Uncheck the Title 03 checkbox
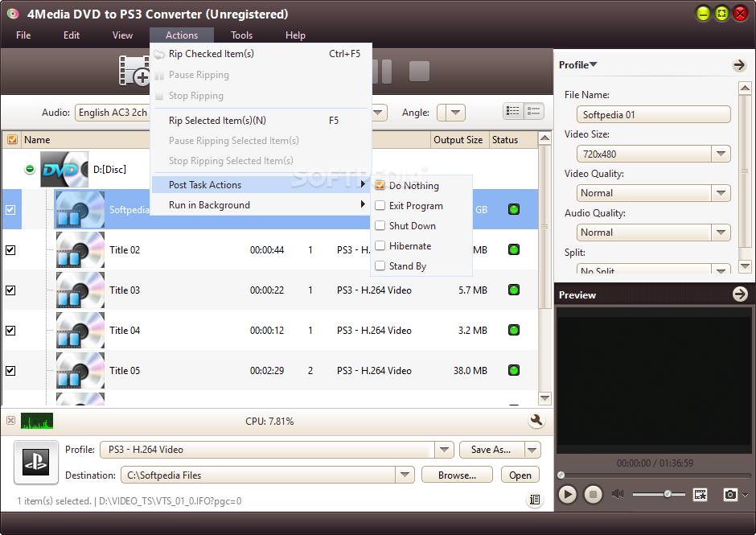756x535 pixels. [x=10, y=290]
